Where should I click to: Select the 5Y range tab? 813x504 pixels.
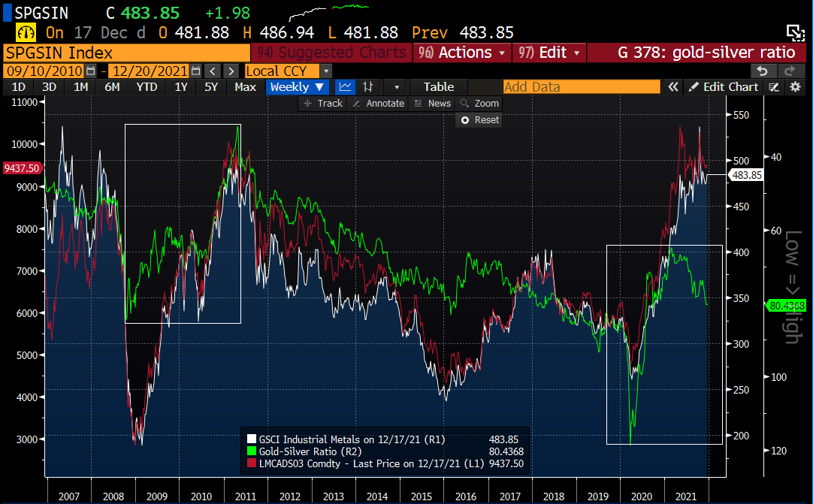pos(211,87)
